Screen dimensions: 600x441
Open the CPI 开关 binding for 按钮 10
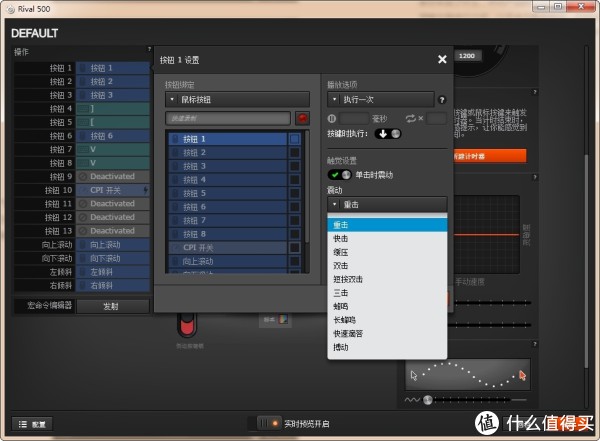tap(113, 190)
